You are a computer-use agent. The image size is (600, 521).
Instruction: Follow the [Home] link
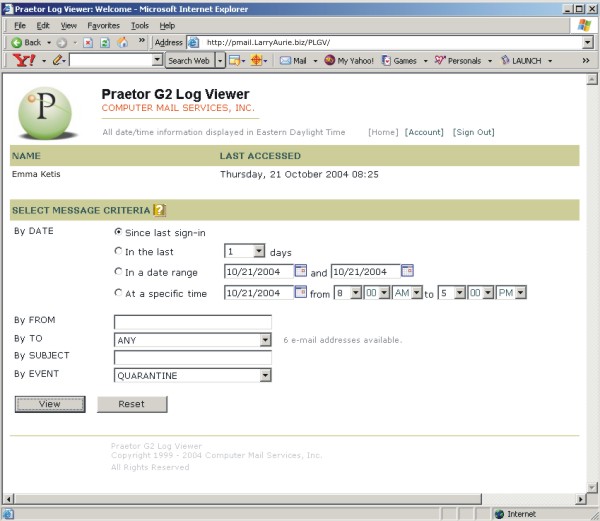click(x=383, y=132)
